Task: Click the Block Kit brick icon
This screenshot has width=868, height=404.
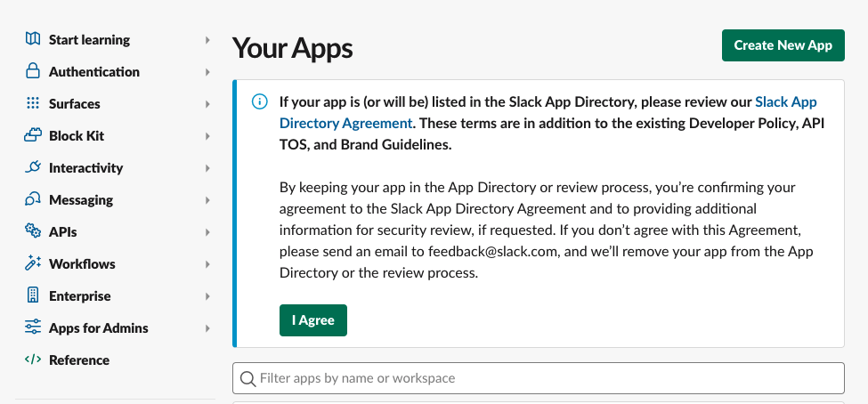Action: [x=33, y=135]
